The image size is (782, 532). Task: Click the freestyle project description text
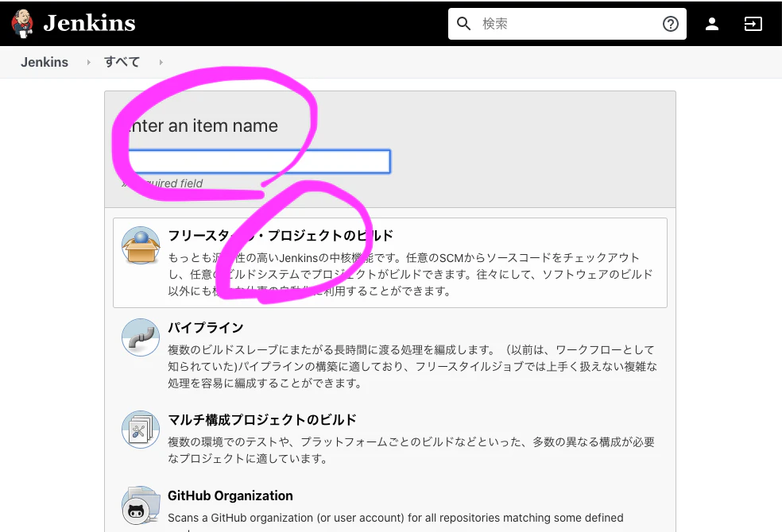pyautogui.click(x=410, y=274)
